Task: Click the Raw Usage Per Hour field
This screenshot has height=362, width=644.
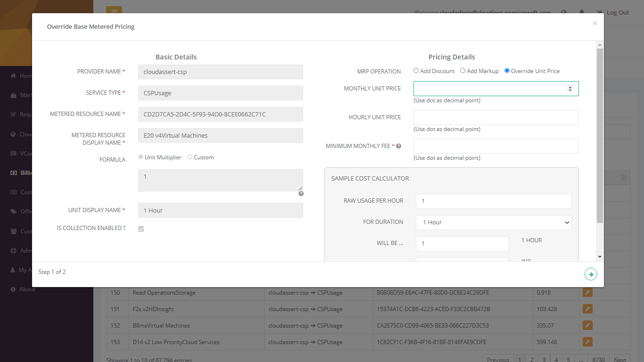Action: point(494,201)
